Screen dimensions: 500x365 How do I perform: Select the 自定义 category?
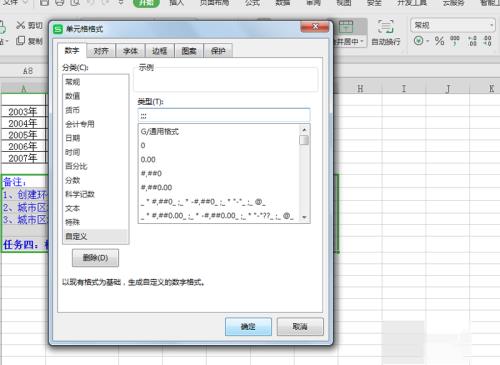click(x=95, y=236)
